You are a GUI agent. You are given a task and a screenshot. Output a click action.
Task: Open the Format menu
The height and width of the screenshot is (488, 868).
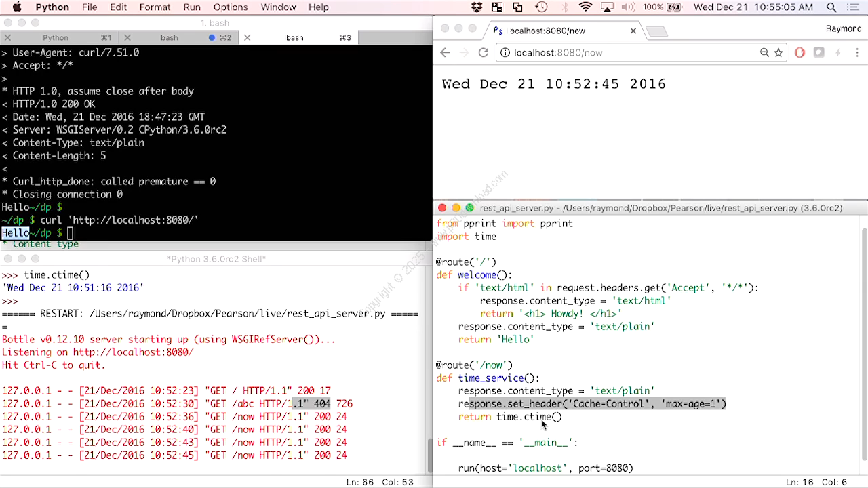pos(155,7)
